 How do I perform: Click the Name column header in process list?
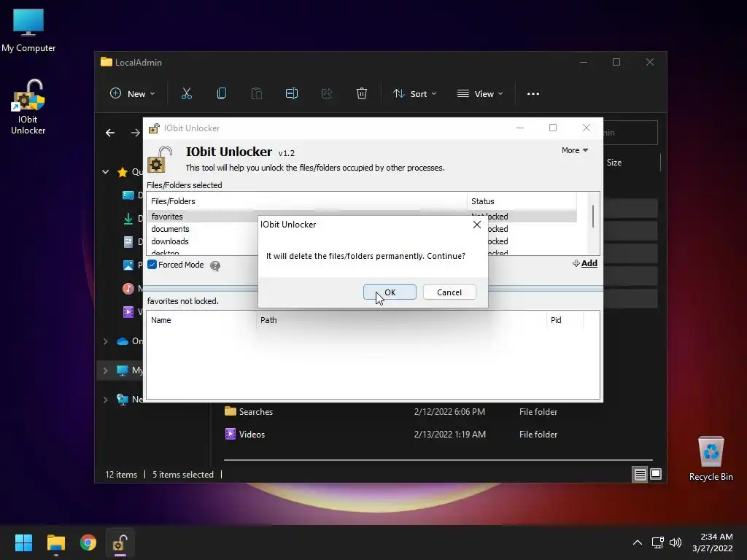point(201,320)
